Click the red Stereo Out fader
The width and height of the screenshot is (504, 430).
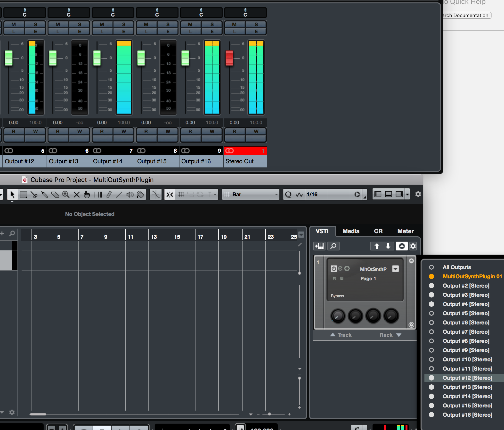click(x=229, y=58)
